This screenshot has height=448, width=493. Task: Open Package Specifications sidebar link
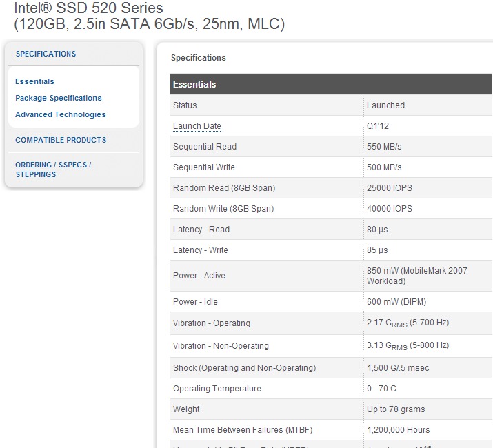pos(59,98)
